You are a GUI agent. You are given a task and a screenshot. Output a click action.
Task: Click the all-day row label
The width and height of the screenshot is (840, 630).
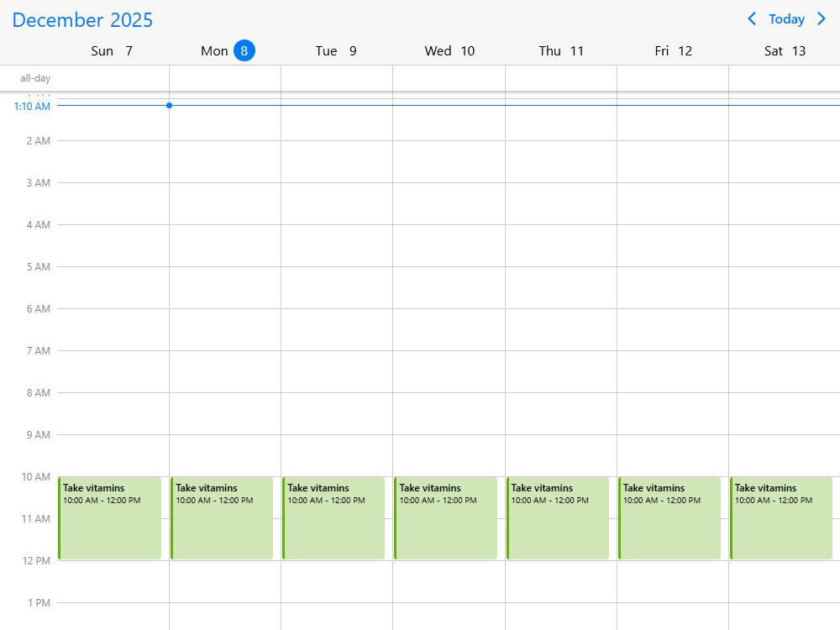pos(35,78)
